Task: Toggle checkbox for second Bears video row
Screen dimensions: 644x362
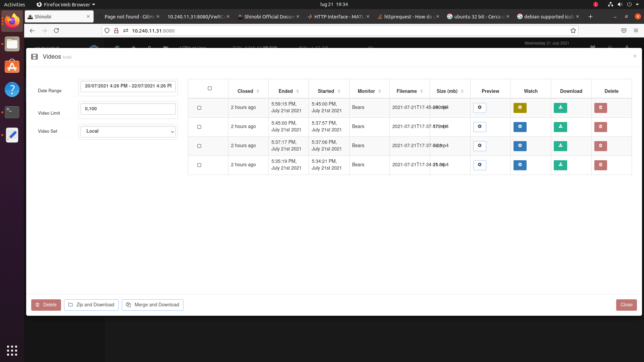Action: tap(199, 126)
